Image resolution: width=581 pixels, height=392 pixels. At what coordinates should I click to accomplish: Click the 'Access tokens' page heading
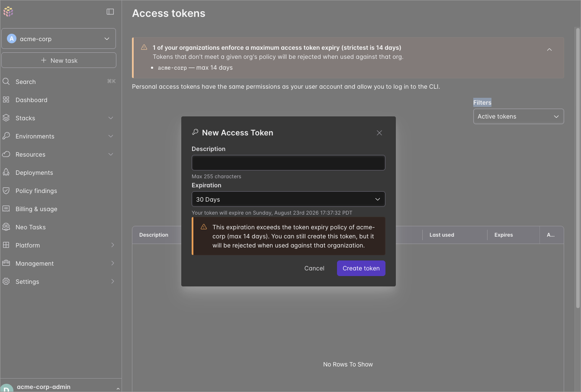pyautogui.click(x=169, y=13)
